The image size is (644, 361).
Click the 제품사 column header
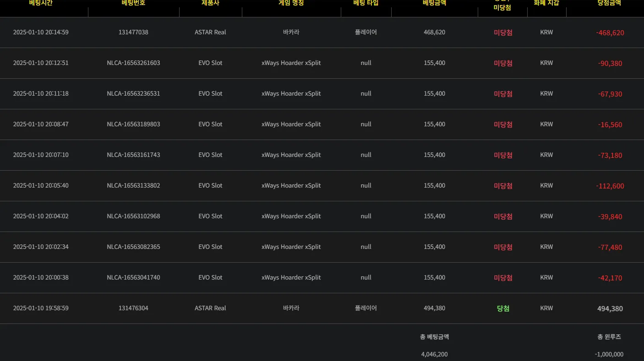(210, 3)
